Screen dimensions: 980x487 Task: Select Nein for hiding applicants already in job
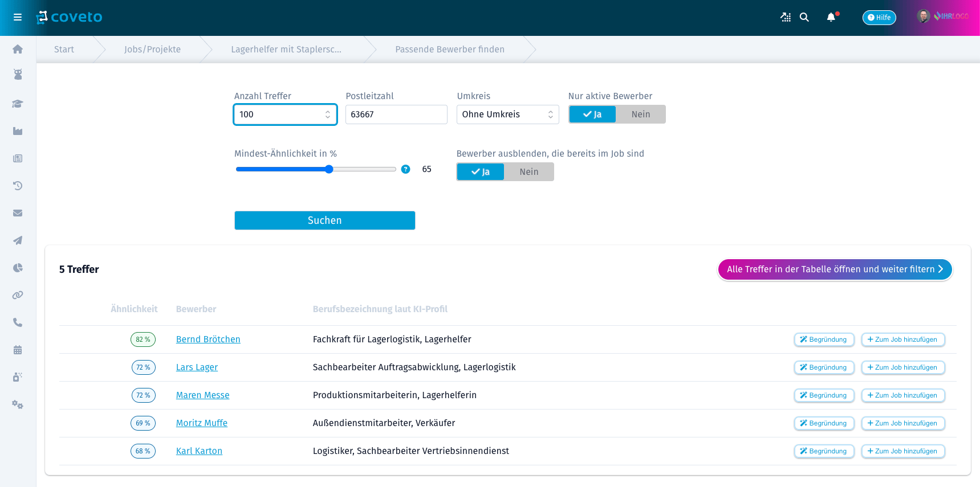[528, 172]
